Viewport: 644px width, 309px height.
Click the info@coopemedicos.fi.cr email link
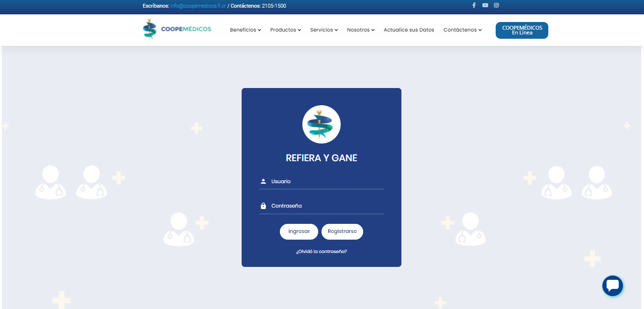(x=198, y=6)
